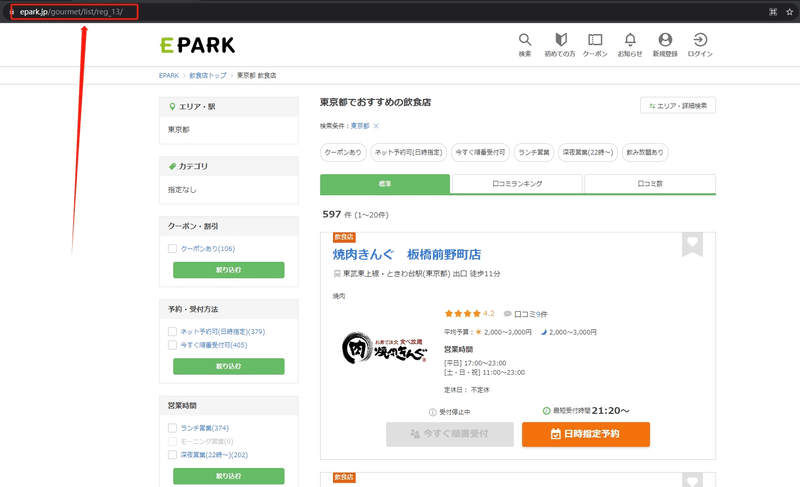Open the エリア・詳細検索 selector button

[678, 106]
